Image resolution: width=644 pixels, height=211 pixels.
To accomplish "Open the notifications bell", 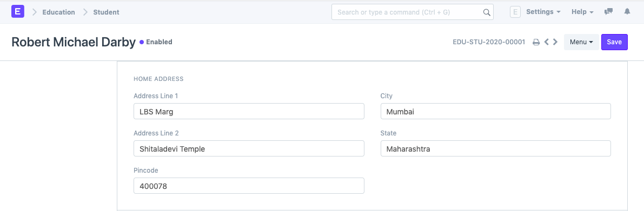I will (x=627, y=12).
